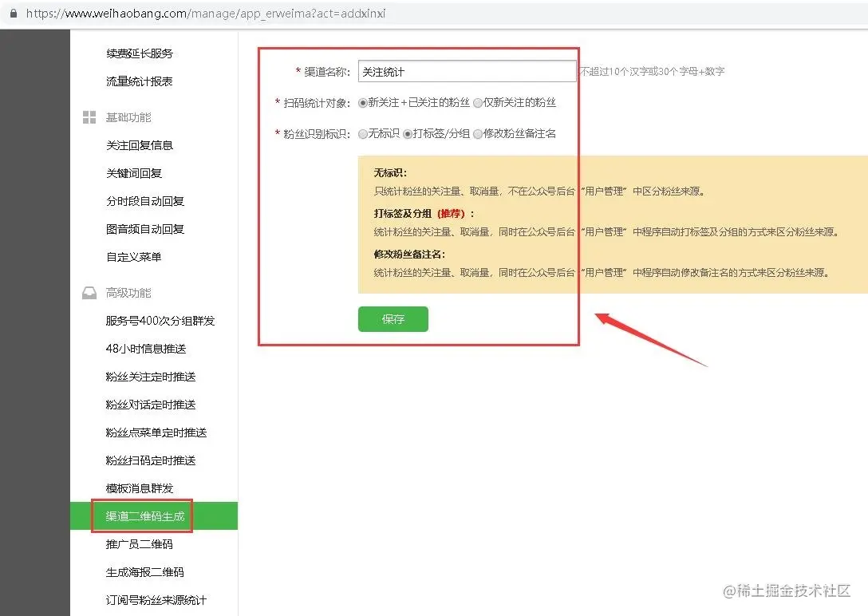Select 新关注+已关注的粉丝 radio option

pyautogui.click(x=362, y=103)
